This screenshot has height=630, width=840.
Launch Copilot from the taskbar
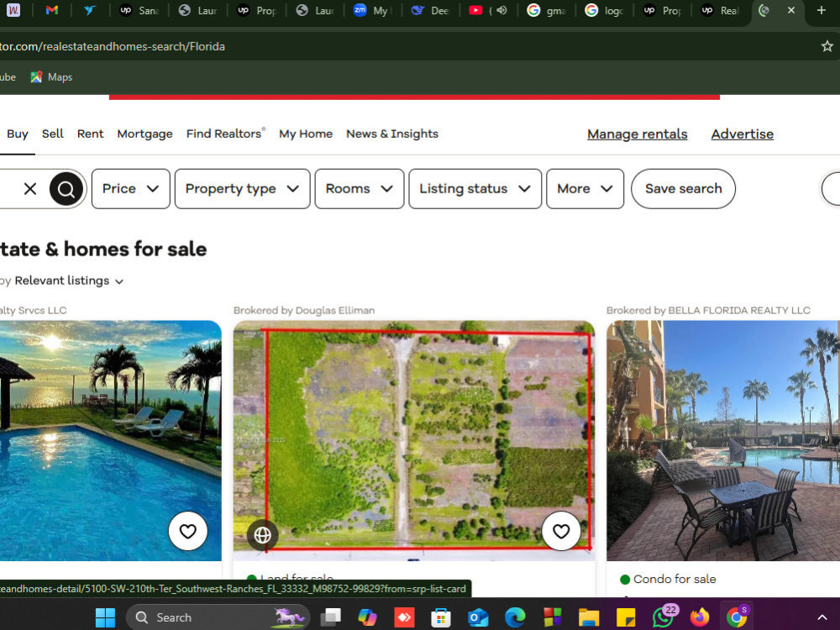coord(367,617)
